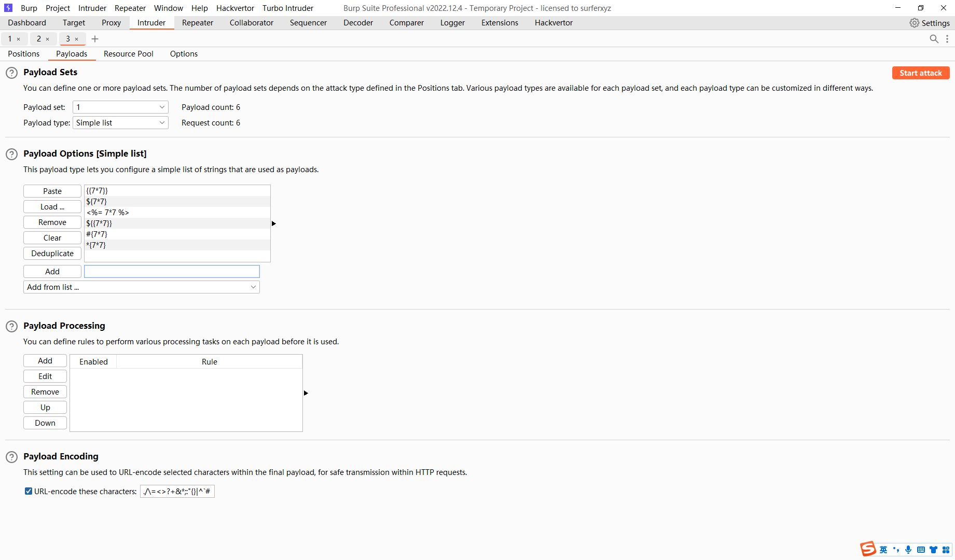Click Start attack button
This screenshot has width=955, height=560.
tap(921, 73)
